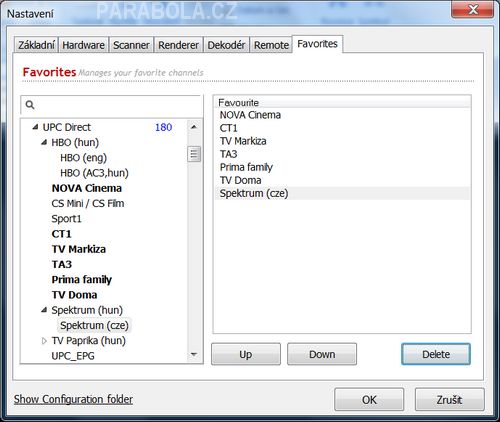The image size is (500, 422).
Task: Select UPC Direct root label
Action: (67, 127)
